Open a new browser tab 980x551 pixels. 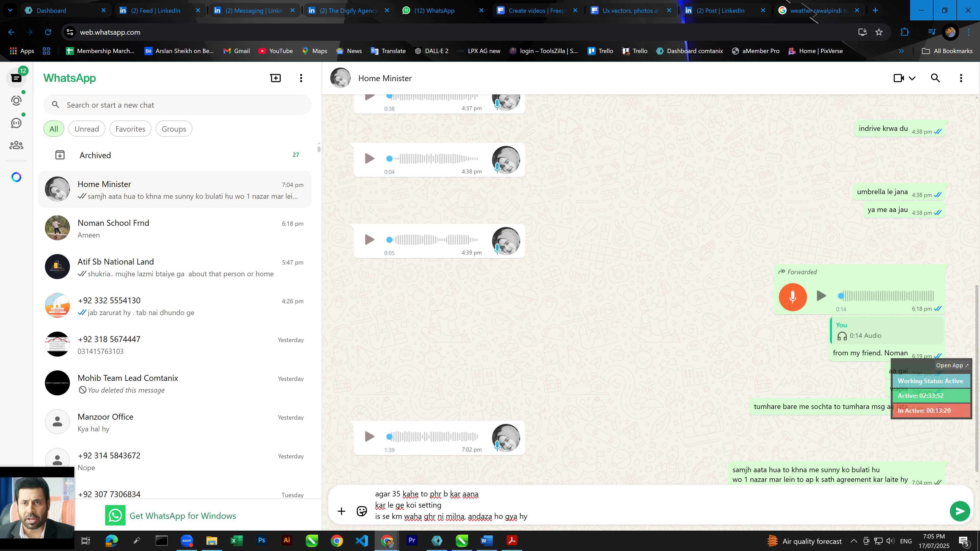[x=875, y=10]
